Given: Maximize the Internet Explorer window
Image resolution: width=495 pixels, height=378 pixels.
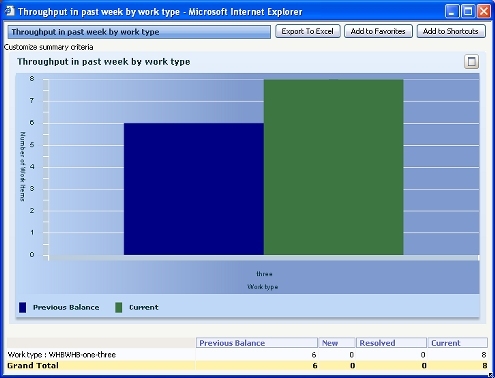Looking at the screenshot, I should [x=468, y=11].
